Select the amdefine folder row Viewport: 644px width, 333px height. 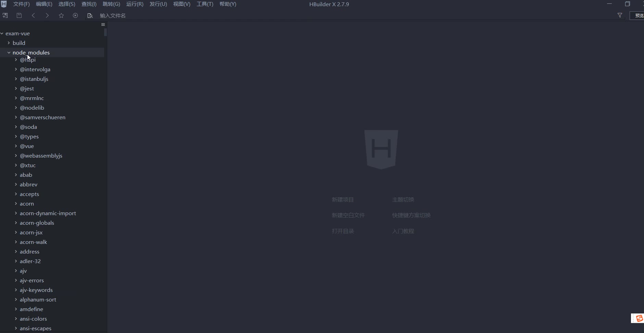[x=52, y=309]
